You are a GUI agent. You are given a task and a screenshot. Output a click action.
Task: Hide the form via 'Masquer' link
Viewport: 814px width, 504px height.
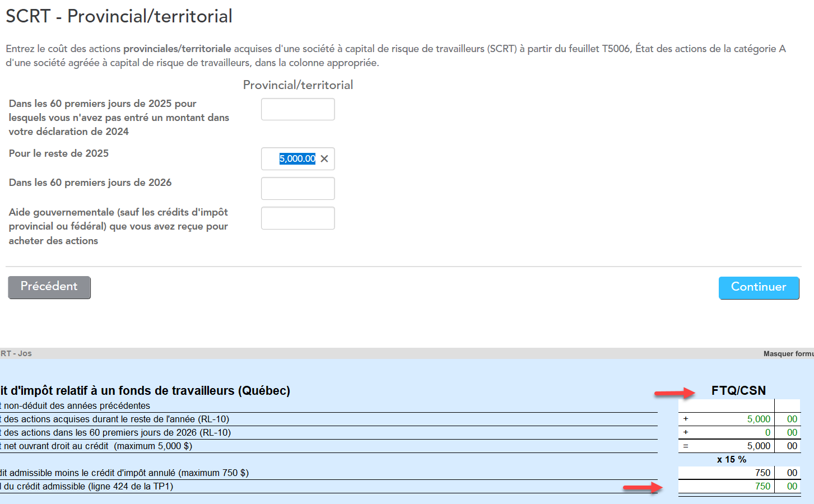tap(788, 353)
